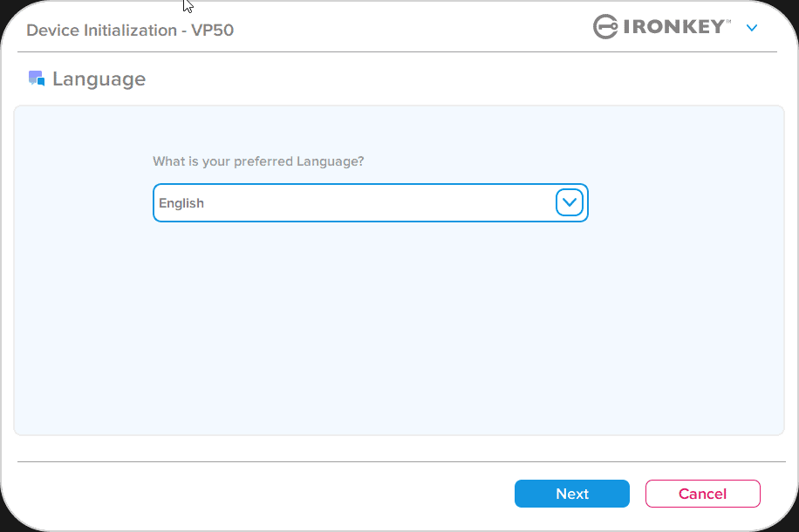799x532 pixels.
Task: Click the trademark symbol after IRONKEY
Action: click(x=729, y=20)
